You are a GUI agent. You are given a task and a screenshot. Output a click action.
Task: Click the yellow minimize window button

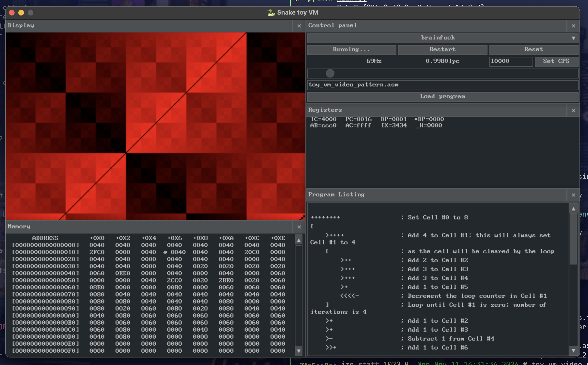[21, 12]
